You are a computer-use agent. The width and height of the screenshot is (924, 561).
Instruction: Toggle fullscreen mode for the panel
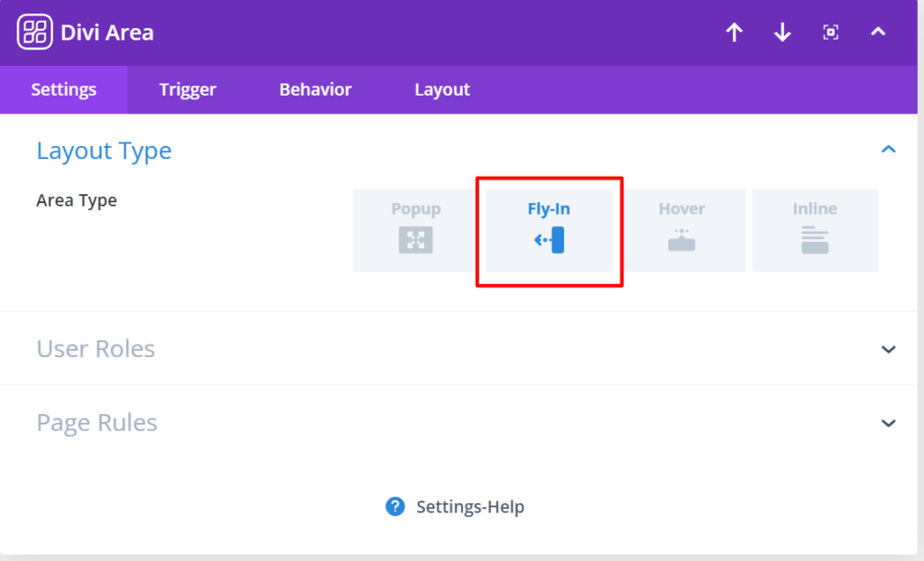pos(830,32)
